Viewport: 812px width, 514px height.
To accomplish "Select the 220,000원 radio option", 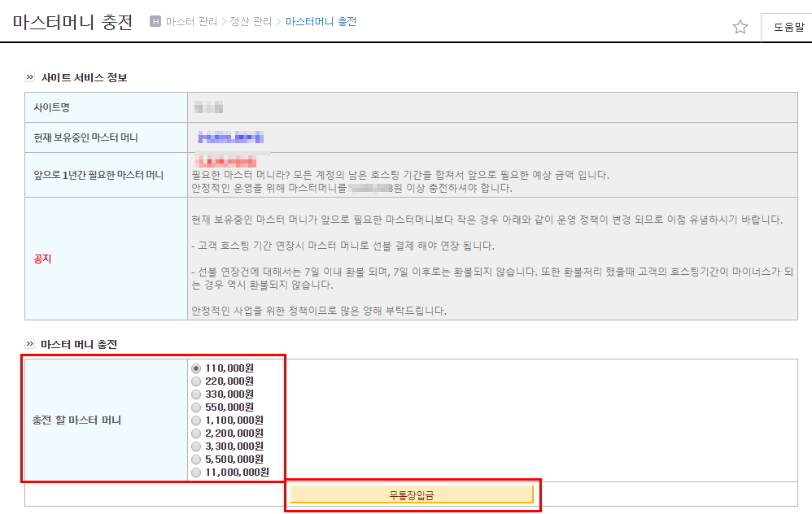I will point(196,381).
